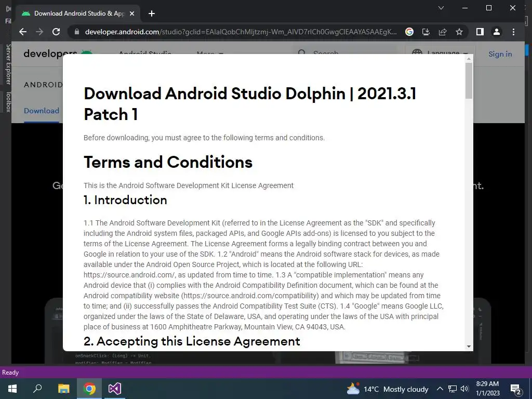
Task: Open the Server Explorer side panel
Action: (8, 64)
